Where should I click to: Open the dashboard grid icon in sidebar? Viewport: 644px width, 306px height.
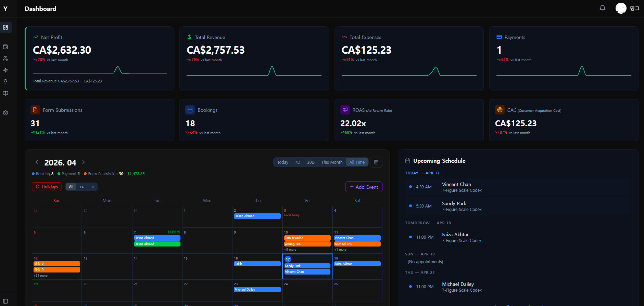pos(5,27)
